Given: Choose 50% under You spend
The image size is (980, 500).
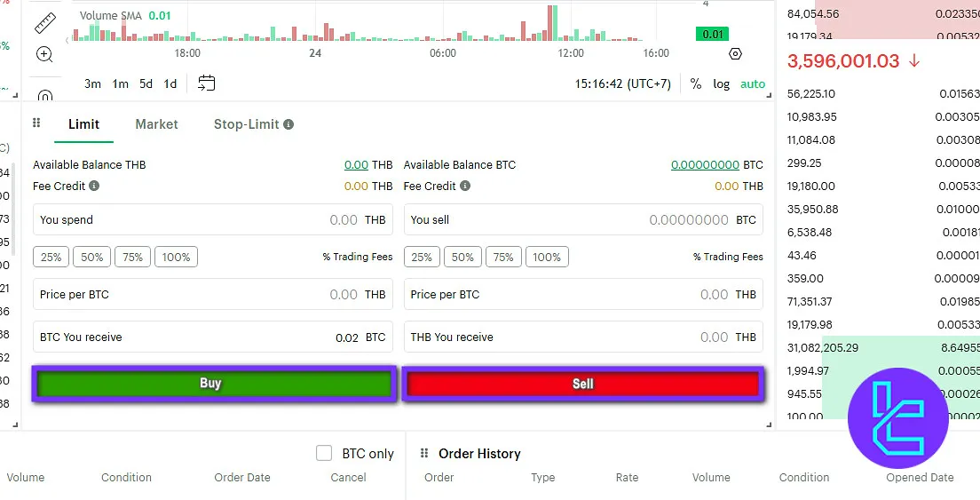Looking at the screenshot, I should pyautogui.click(x=92, y=258).
